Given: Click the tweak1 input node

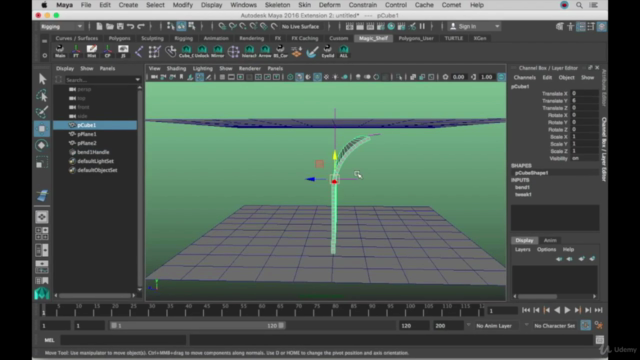Looking at the screenshot, I should pyautogui.click(x=523, y=195).
